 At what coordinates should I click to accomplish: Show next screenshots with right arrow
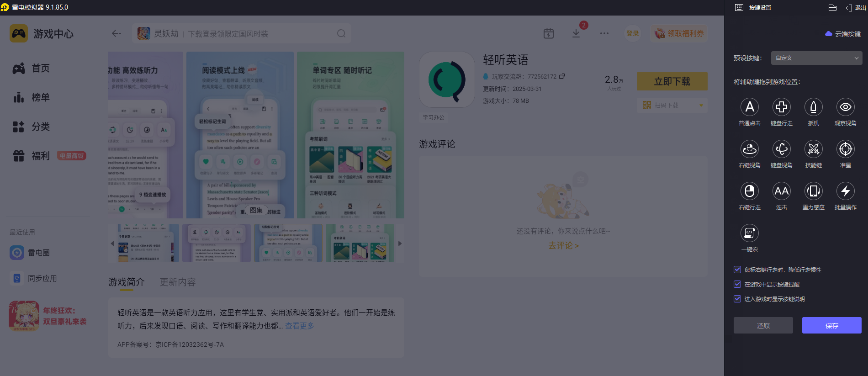(400, 244)
